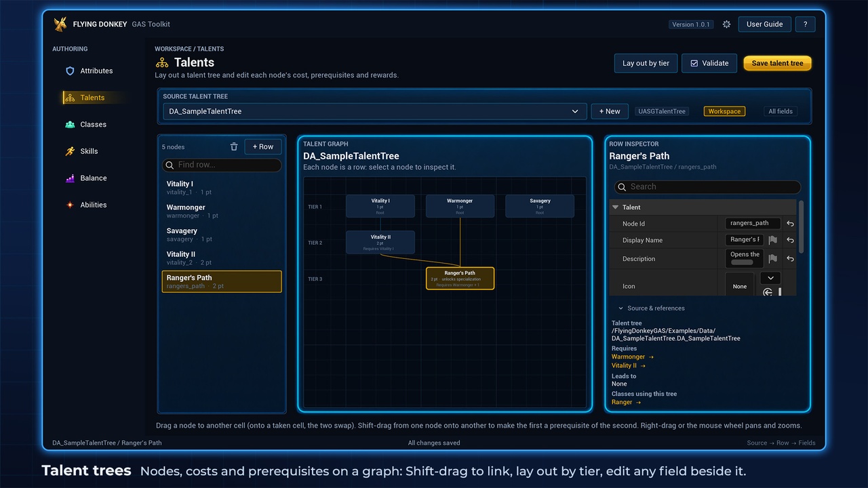
Task: Collapse the Talent category triangle
Action: click(x=616, y=207)
